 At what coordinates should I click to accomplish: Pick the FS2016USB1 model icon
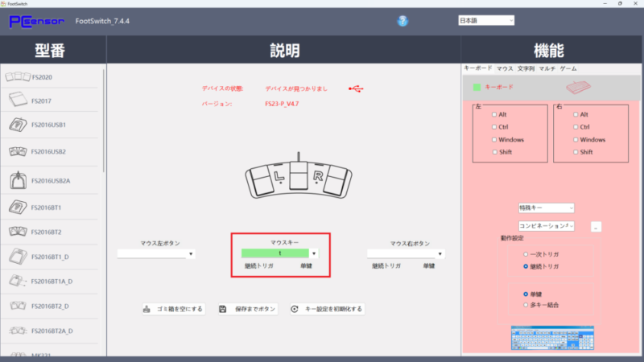(18, 125)
